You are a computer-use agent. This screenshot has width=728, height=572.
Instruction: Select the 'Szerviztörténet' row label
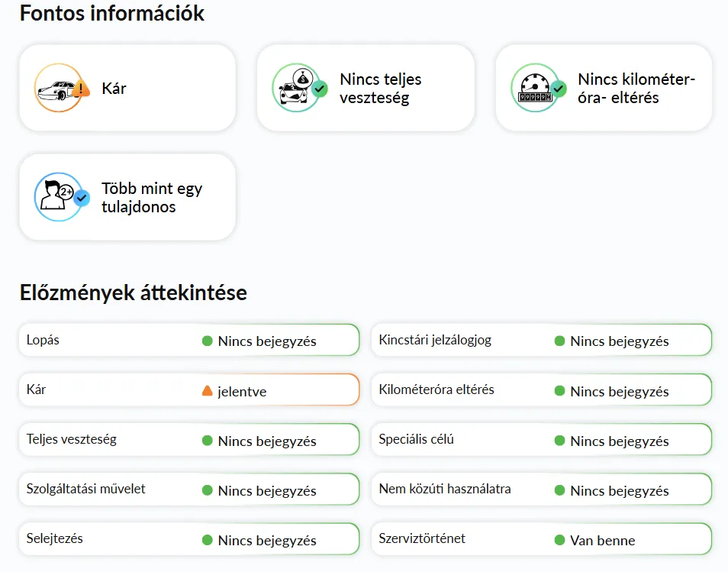(x=422, y=538)
